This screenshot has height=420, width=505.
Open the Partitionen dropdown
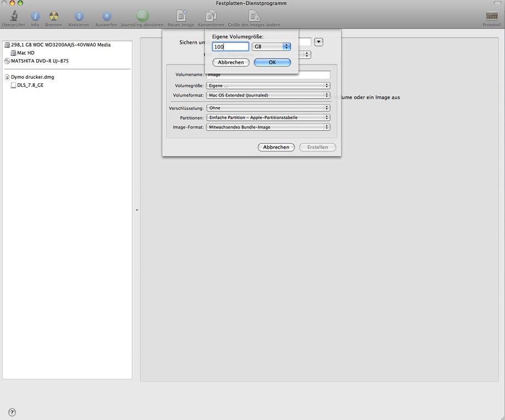(x=268, y=118)
